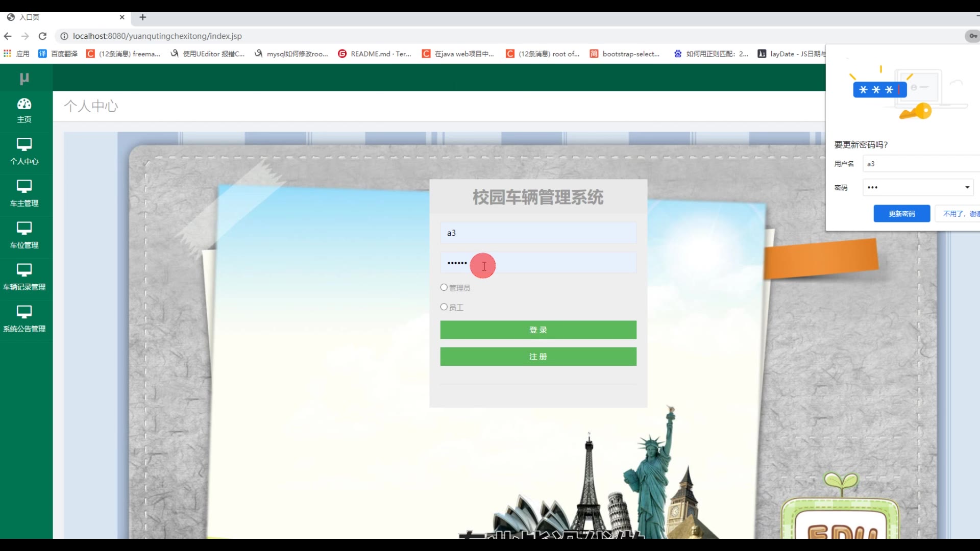Close the 入口页 browser tab
This screenshot has width=980, height=551.
coord(122,17)
